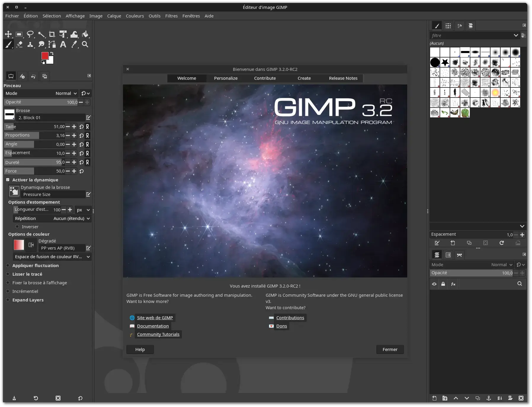The image size is (532, 407).
Task: Open the Filtres menu
Action: click(x=171, y=16)
